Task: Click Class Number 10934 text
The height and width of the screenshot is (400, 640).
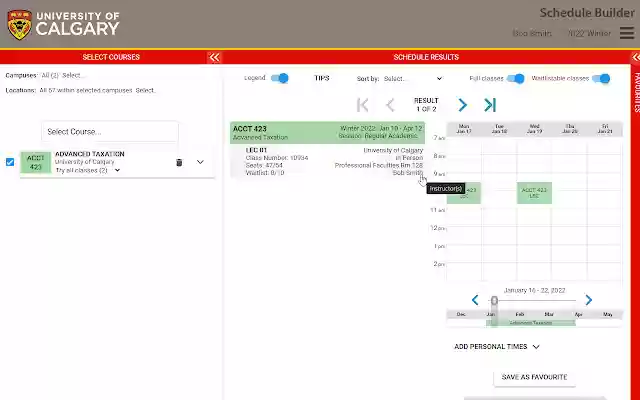Action: point(277,158)
